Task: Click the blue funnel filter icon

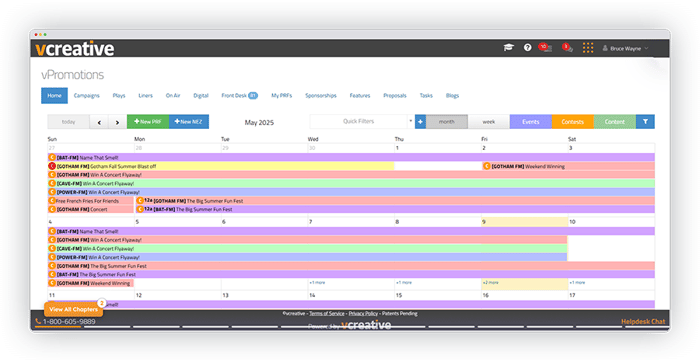Action: coord(645,121)
